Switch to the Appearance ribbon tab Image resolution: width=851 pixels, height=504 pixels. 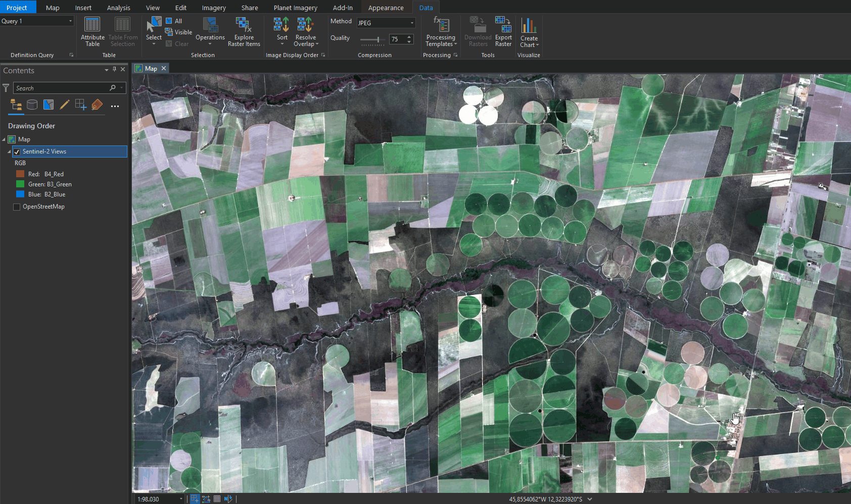click(x=386, y=8)
